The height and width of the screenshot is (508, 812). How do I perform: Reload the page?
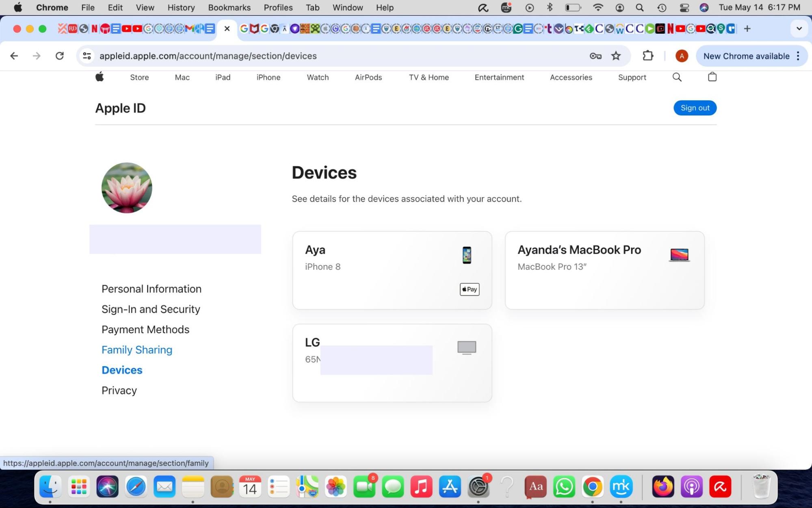[60, 56]
